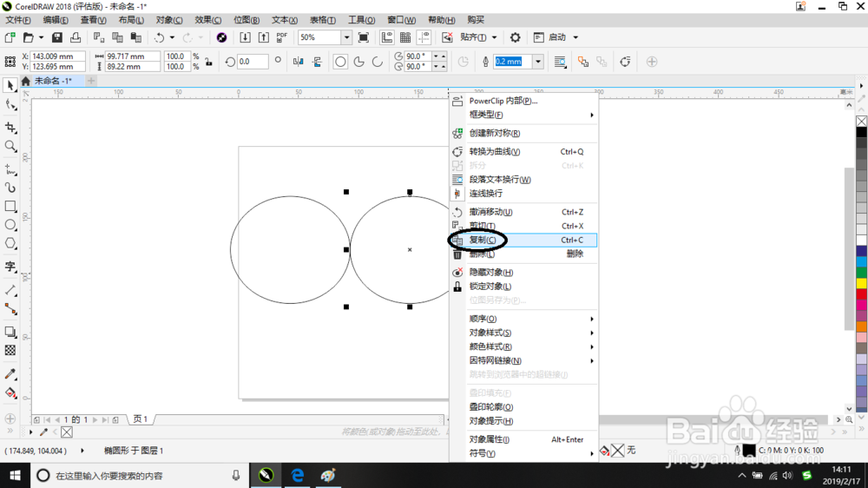The image size is (868, 488).
Task: Choose 隐藏对象 from context menu
Action: (x=524, y=272)
